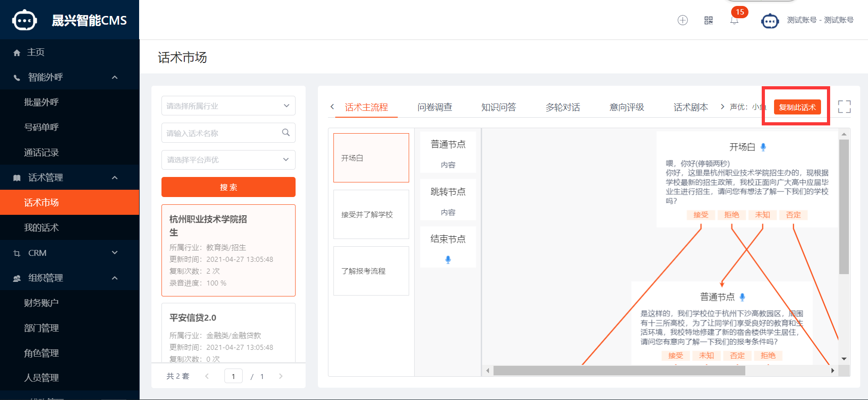Click microphone icon beside 普通节点 canvas title
Screen dimensions: 868x400
742,297
